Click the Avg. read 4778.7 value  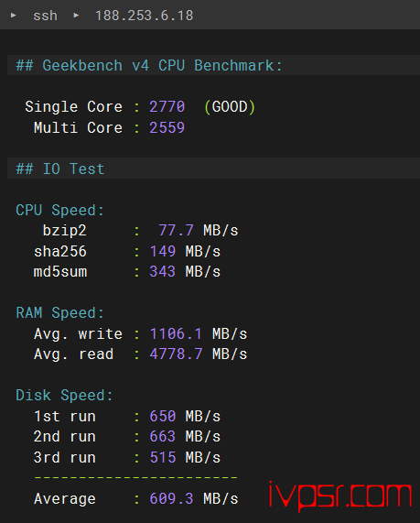tap(176, 354)
